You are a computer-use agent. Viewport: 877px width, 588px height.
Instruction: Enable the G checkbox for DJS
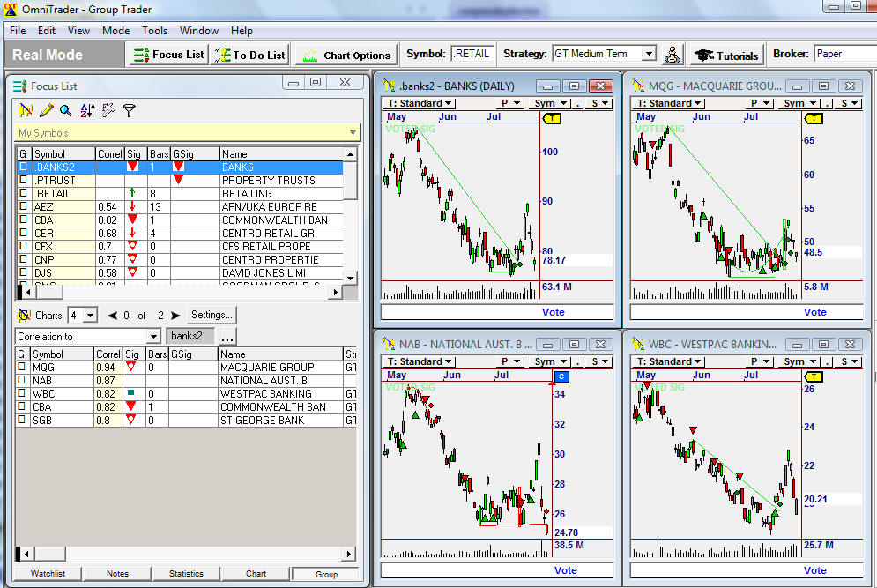coord(23,272)
